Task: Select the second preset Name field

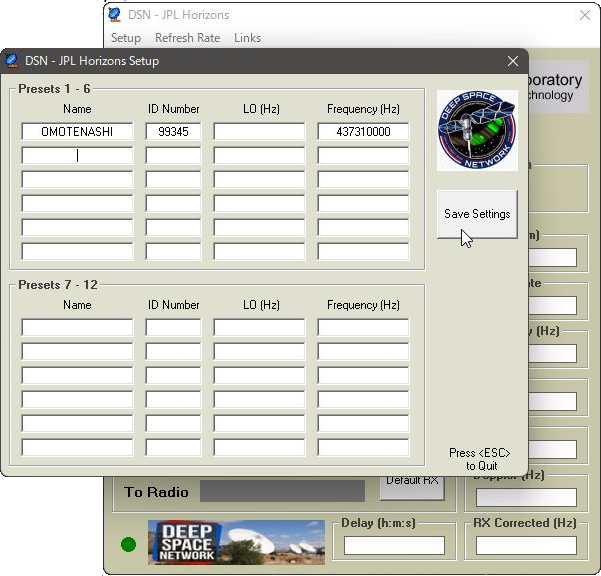Action: click(77, 156)
